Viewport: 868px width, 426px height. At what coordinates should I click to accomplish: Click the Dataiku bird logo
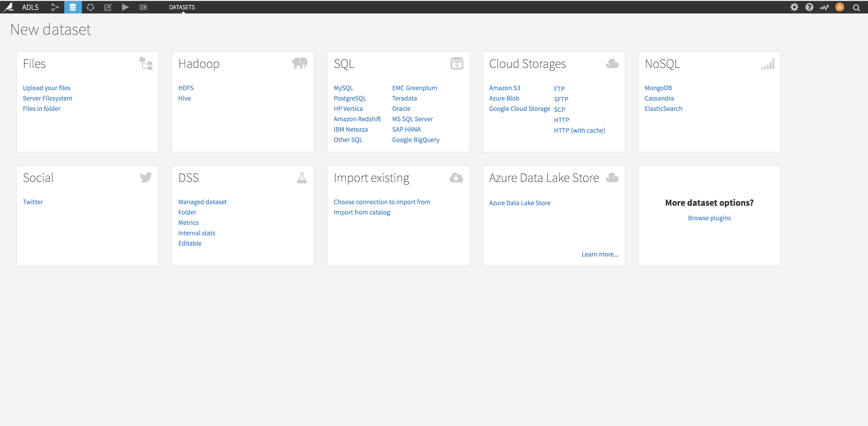(x=9, y=7)
